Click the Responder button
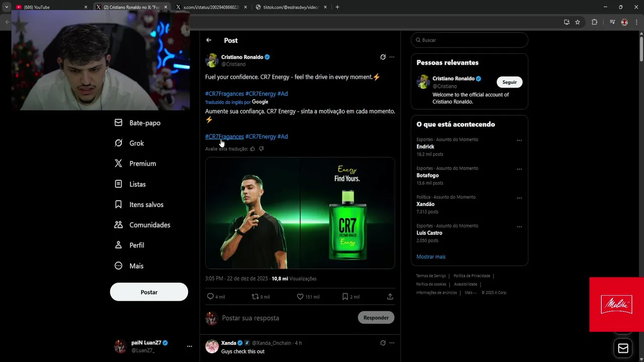The width and height of the screenshot is (644, 362). click(376, 318)
